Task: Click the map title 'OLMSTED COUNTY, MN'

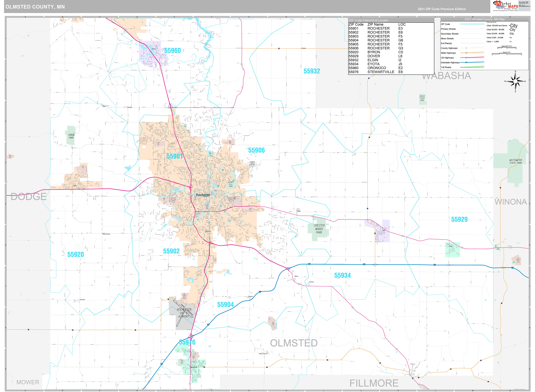Action: pyautogui.click(x=35, y=7)
